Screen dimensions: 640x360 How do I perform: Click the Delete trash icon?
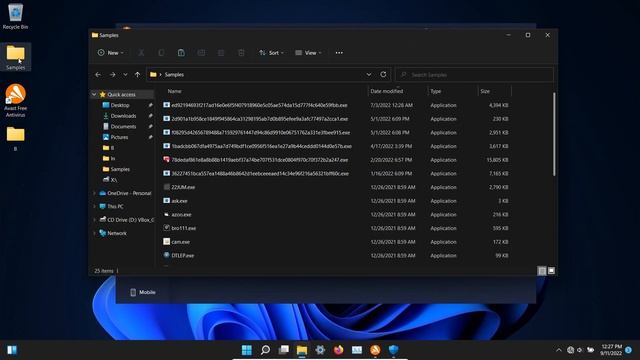pos(241,53)
